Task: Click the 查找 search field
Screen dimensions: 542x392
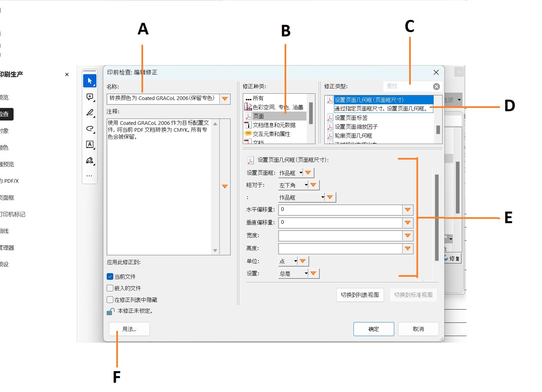Action: 408,86
